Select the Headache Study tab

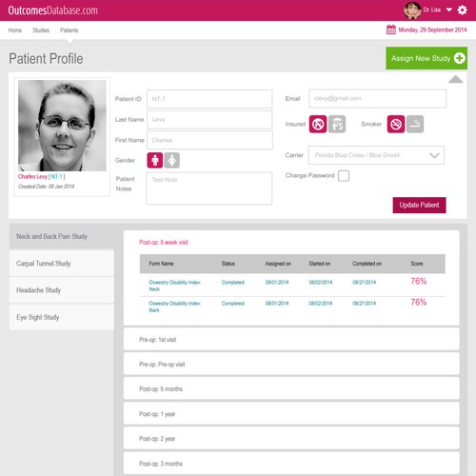[x=62, y=290]
